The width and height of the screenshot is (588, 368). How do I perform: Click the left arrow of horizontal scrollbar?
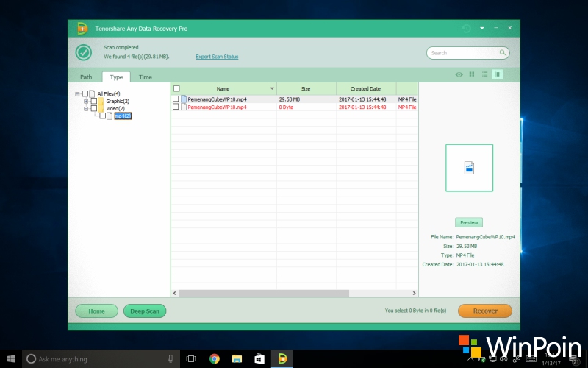[174, 293]
